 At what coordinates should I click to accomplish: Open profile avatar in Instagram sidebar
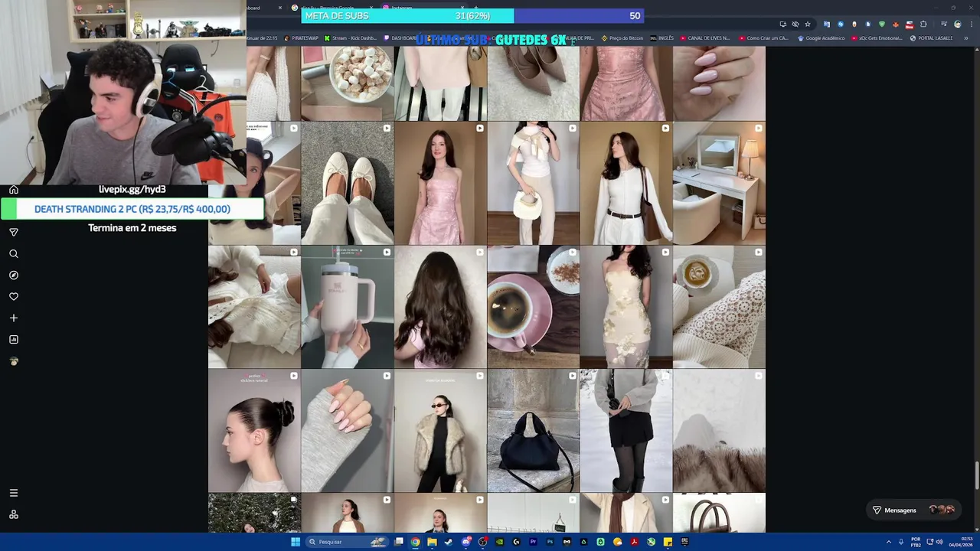[14, 360]
